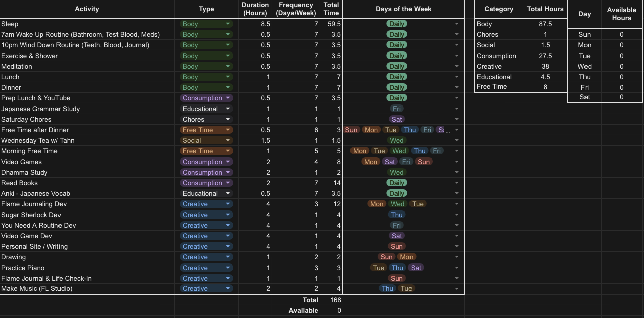Open Creative type dropdown for Drawing row
Image resolution: width=644 pixels, height=318 pixels.
coord(228,257)
